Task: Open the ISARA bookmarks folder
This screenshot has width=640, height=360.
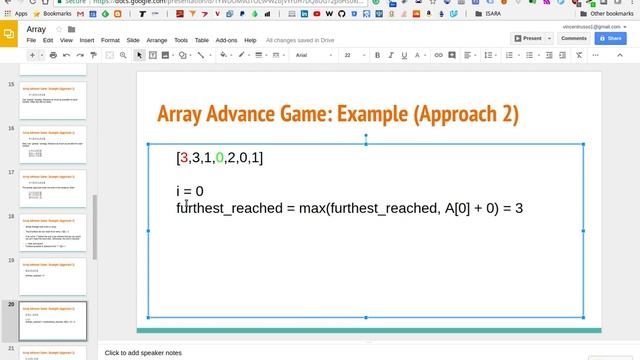Action: point(488,14)
